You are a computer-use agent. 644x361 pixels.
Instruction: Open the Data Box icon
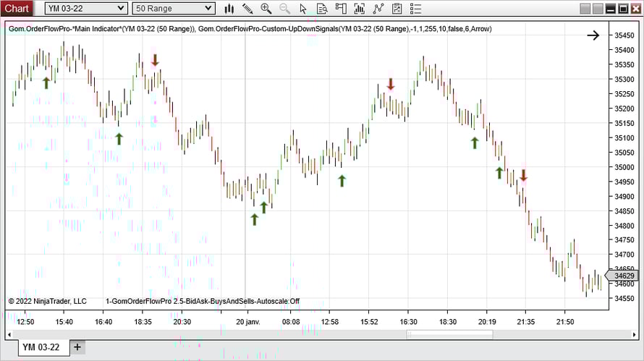[323, 9]
